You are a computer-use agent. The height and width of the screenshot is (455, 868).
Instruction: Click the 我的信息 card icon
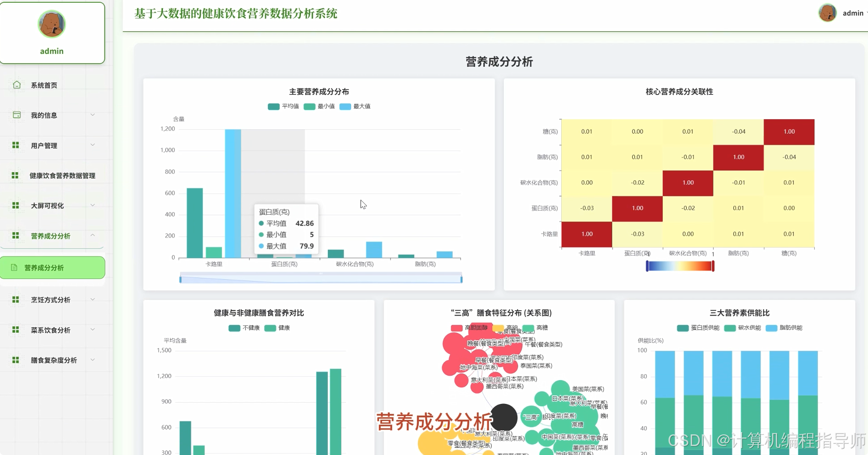pos(16,115)
